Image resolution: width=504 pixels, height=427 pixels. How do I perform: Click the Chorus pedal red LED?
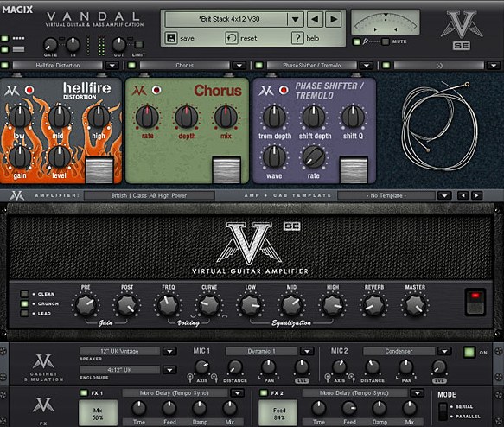(x=156, y=90)
